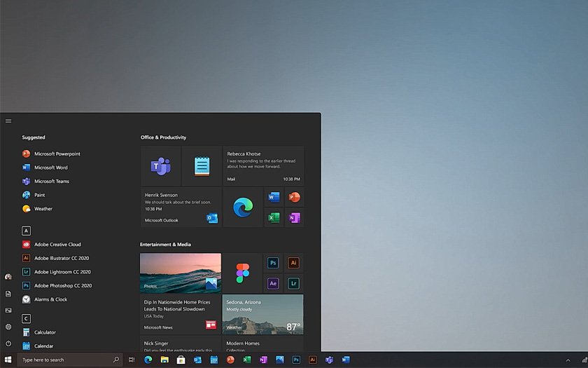Show hidden system tray icons chevron
The image size is (588, 368).
click(568, 360)
